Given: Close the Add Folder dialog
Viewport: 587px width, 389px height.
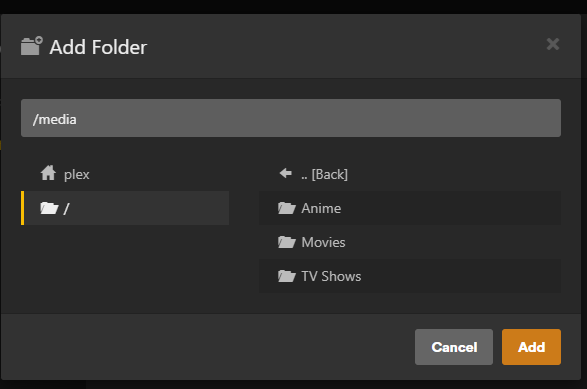Looking at the screenshot, I should coord(553,44).
